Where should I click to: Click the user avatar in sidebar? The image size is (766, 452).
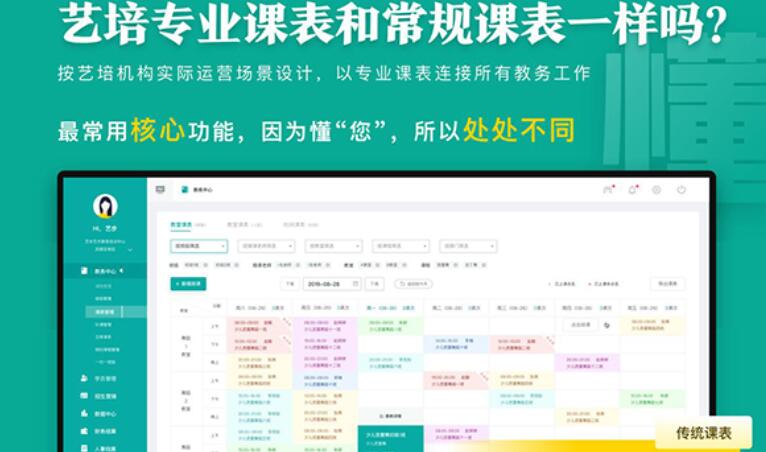[105, 206]
